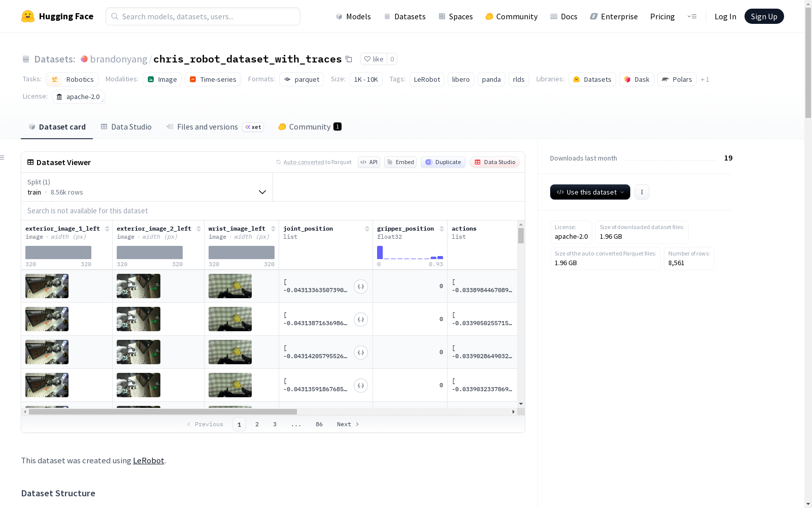
Task: Select the Robotics task tag
Action: click(72, 79)
